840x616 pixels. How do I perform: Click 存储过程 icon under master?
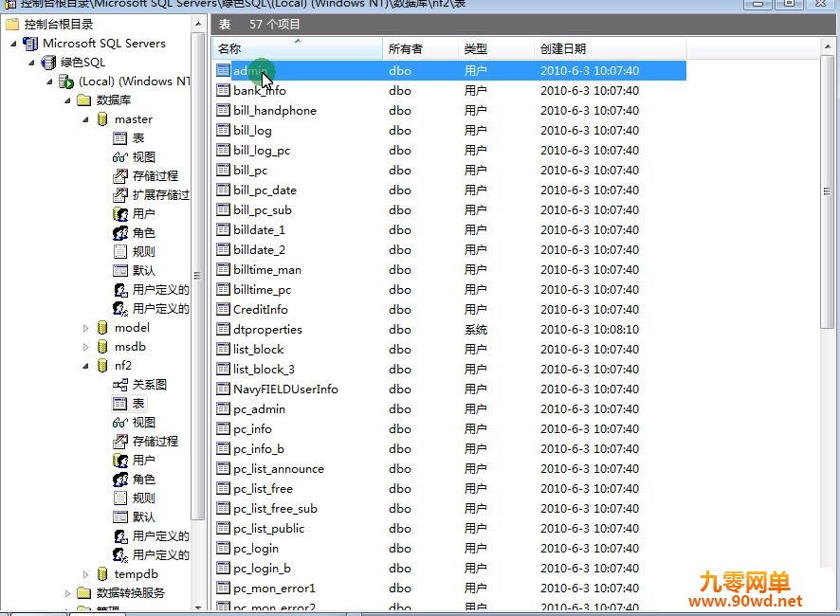(120, 176)
